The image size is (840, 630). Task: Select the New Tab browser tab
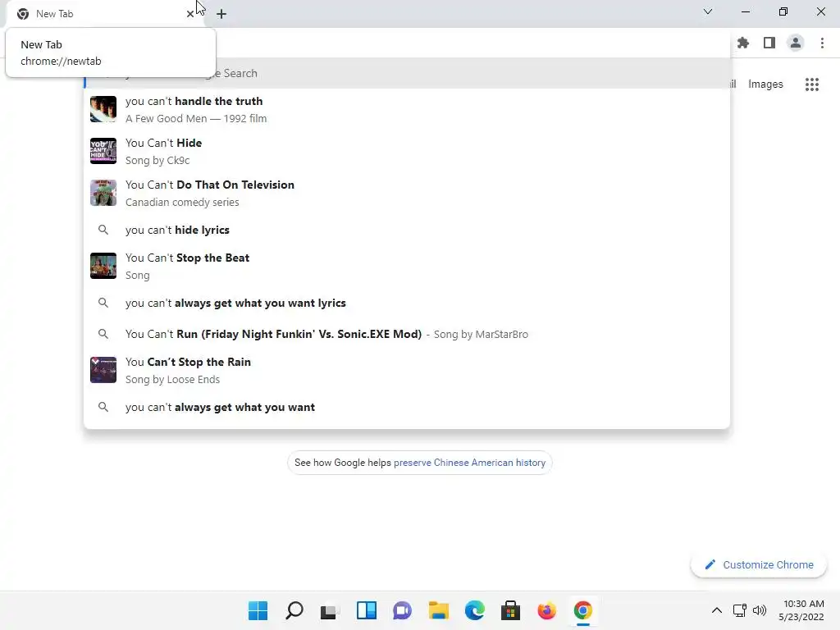pyautogui.click(x=106, y=14)
